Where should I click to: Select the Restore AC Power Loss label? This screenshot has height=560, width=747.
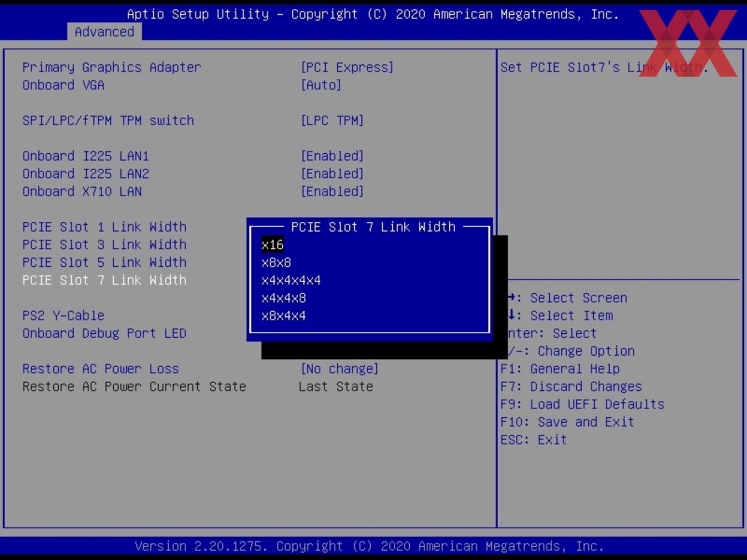point(101,369)
